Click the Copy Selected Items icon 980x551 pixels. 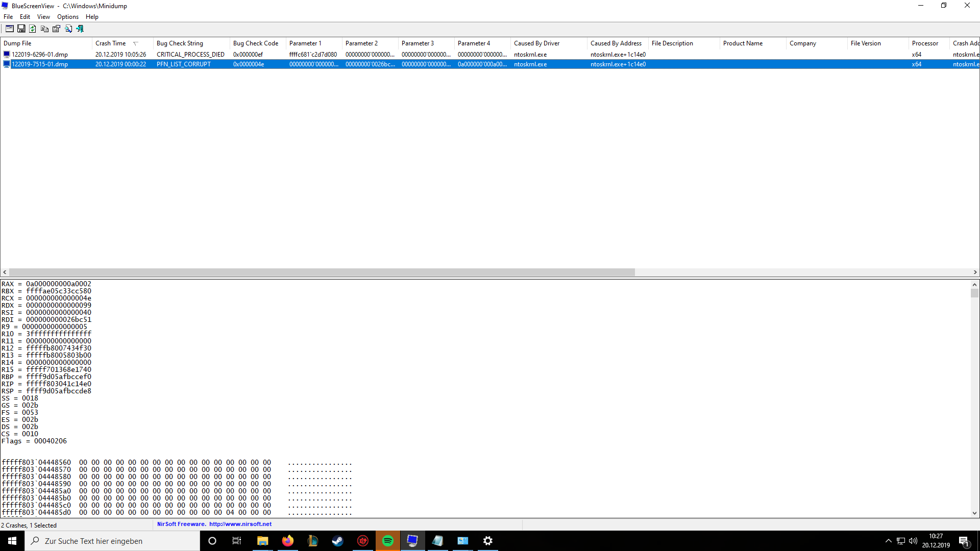point(44,29)
